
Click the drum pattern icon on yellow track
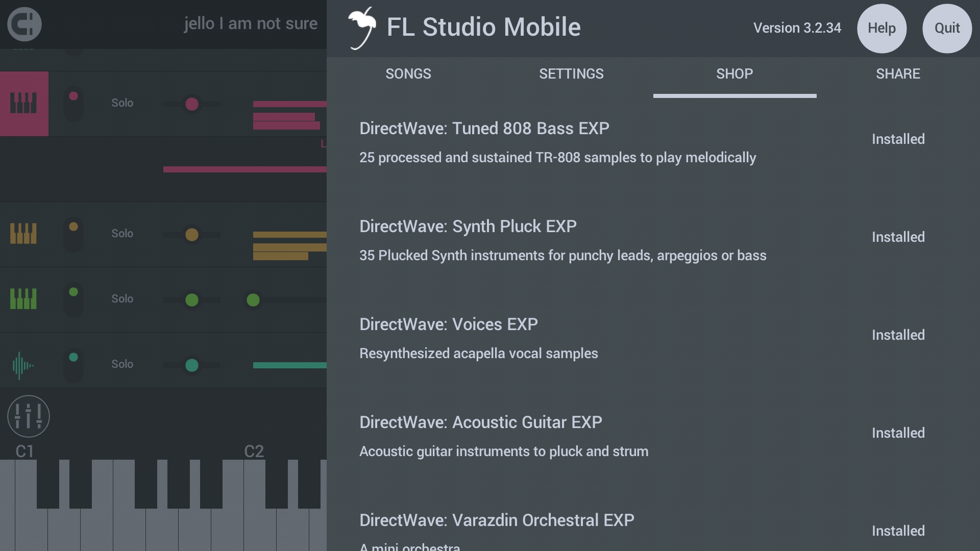(23, 233)
